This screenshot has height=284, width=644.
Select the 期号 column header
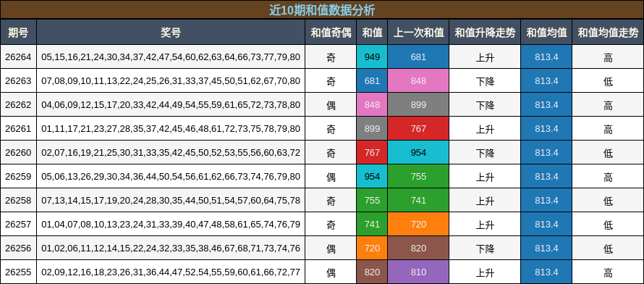(18, 32)
